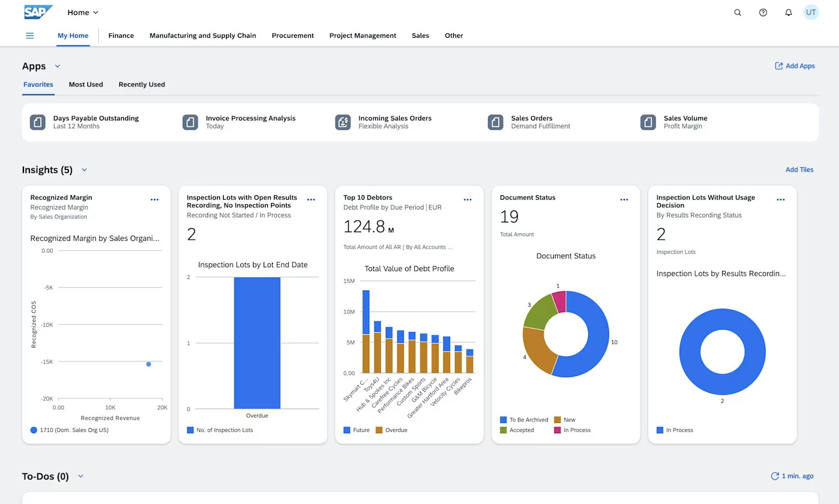
Task: Switch to the Most Used tab
Action: click(x=86, y=84)
